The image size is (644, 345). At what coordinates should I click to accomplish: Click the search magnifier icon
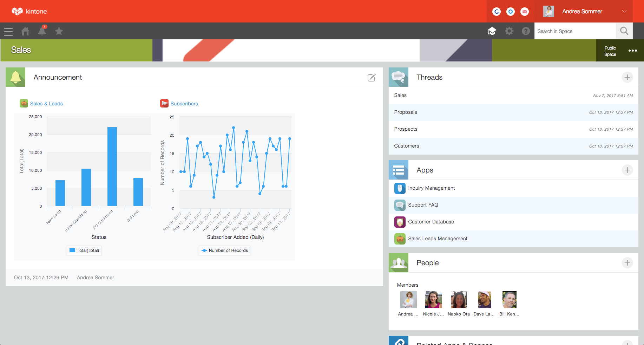[x=624, y=31]
